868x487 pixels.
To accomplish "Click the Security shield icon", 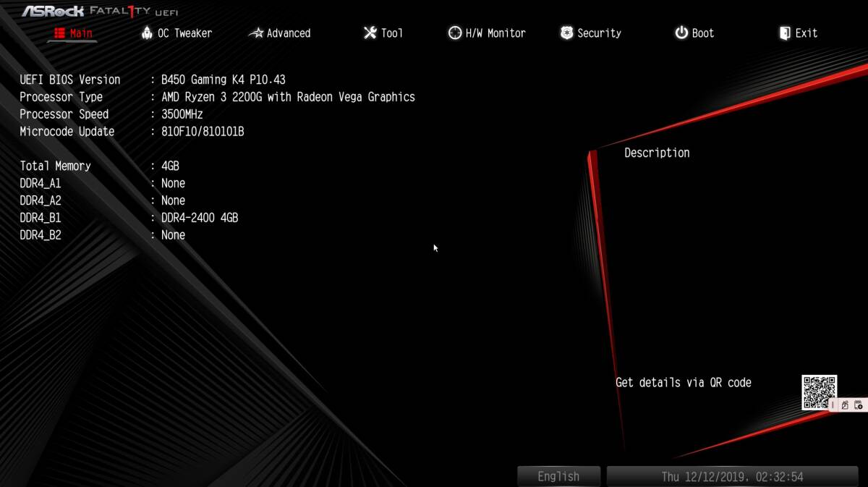I will coord(566,33).
